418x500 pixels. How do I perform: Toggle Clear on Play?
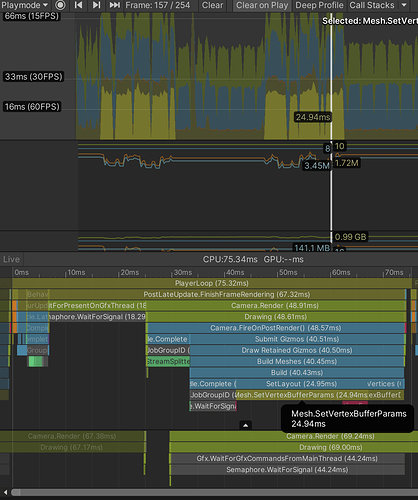click(262, 5)
